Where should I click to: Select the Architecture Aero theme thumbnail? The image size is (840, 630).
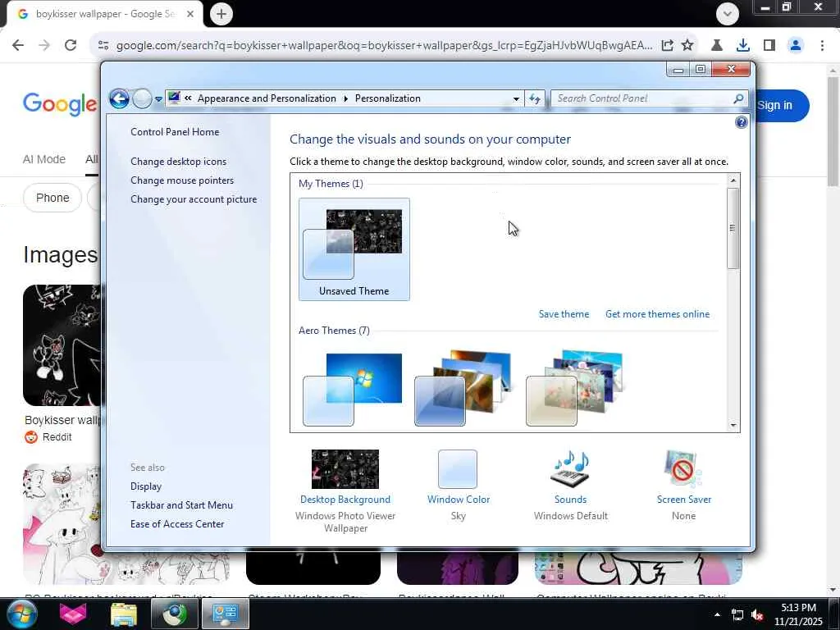[x=463, y=388]
